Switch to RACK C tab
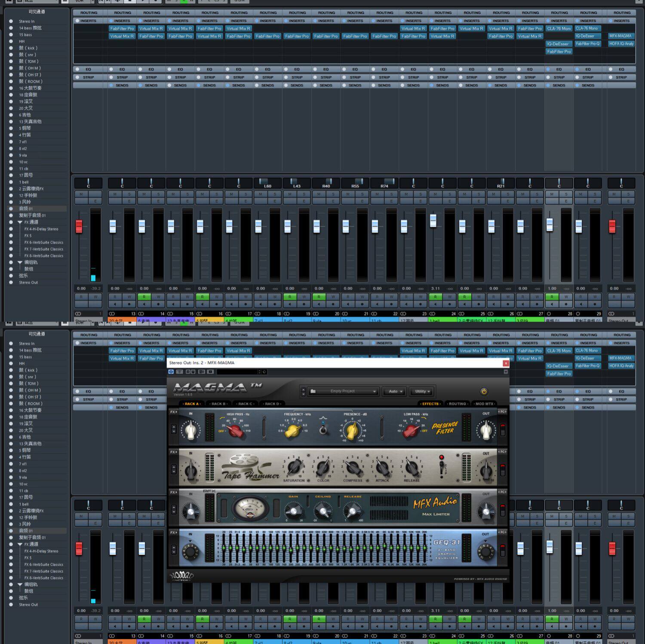 [246, 404]
